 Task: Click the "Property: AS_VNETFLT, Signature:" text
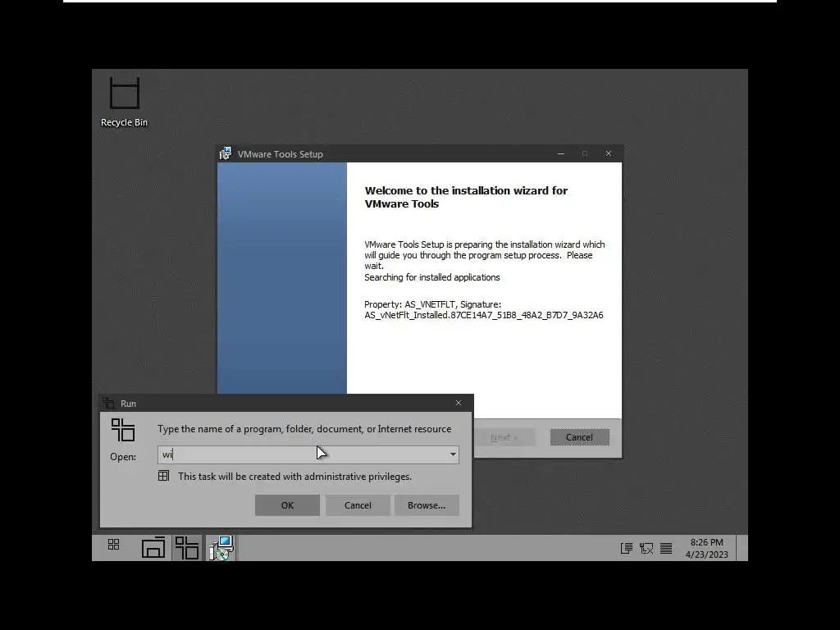click(432, 304)
